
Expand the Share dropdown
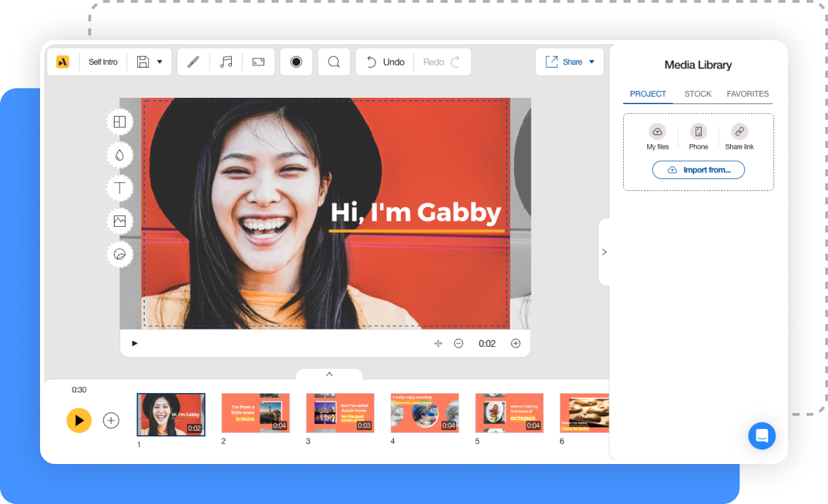591,61
